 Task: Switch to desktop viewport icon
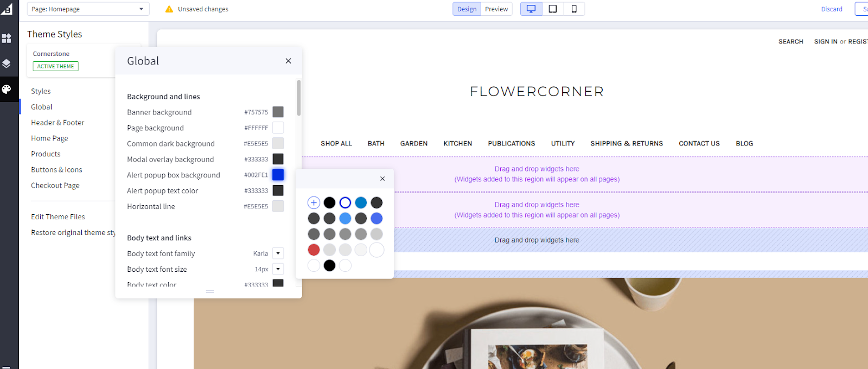point(531,9)
